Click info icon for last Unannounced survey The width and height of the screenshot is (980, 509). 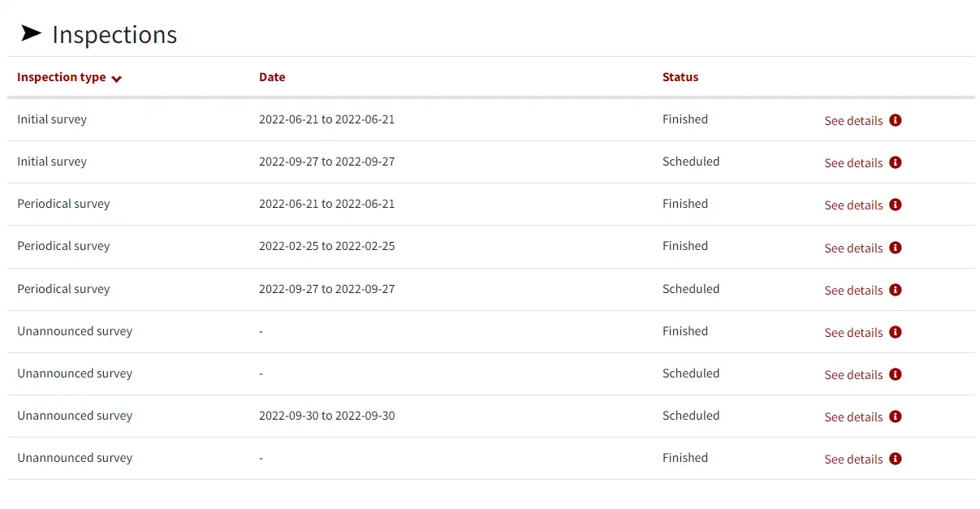(896, 459)
